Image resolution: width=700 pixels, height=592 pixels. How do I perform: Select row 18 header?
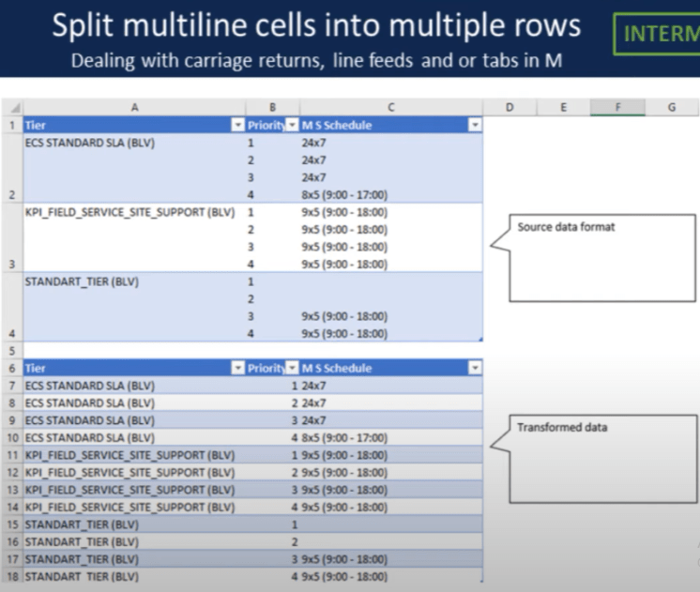pos(9,576)
